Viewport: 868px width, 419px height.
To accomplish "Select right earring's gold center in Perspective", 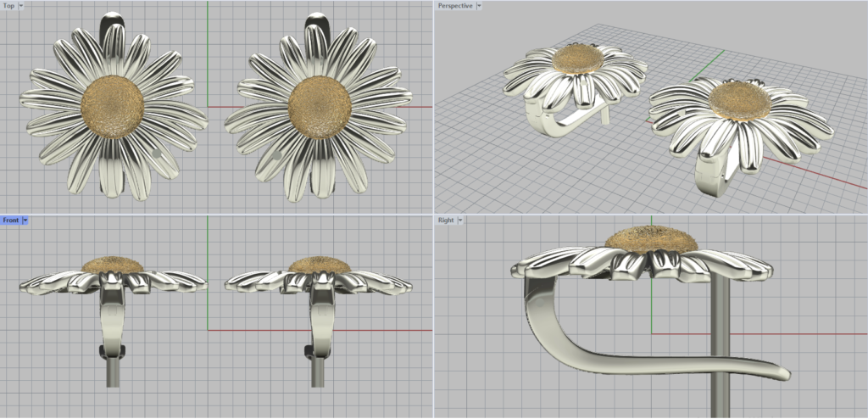I will (x=740, y=99).
